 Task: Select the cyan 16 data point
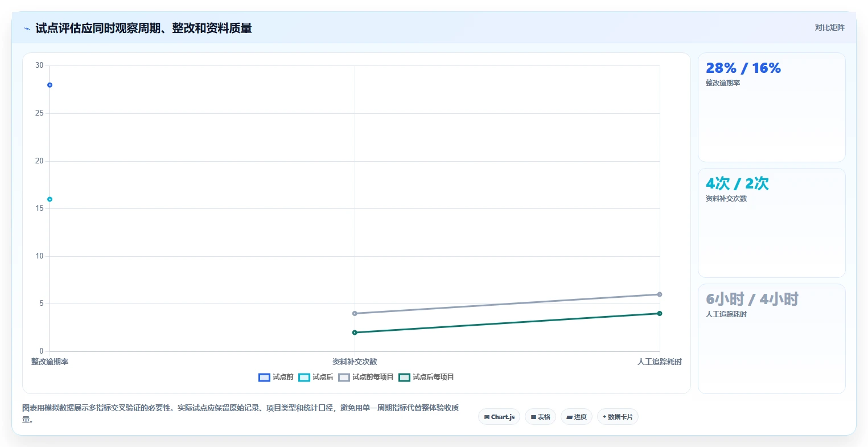coord(50,199)
